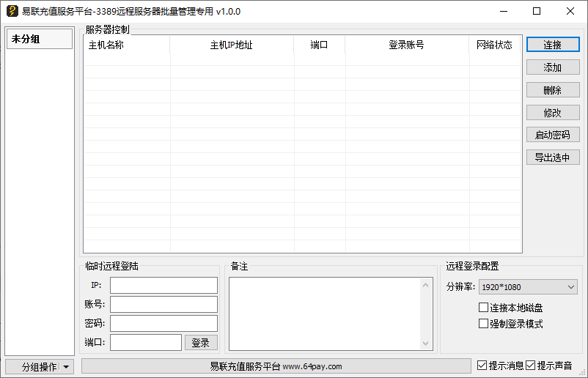This screenshot has height=378, width=588.
Task: Open the 分组操作 dropdown arrow
Action: [x=67, y=367]
